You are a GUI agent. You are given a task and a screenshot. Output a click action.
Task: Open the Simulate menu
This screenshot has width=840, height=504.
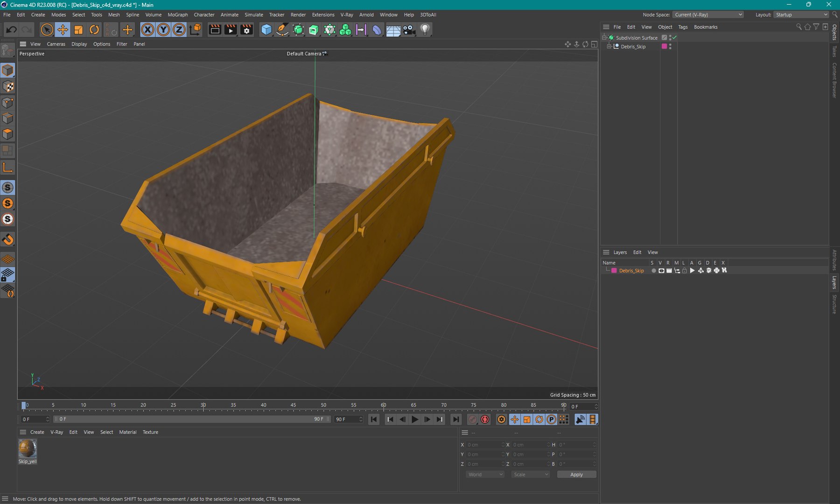(x=254, y=14)
